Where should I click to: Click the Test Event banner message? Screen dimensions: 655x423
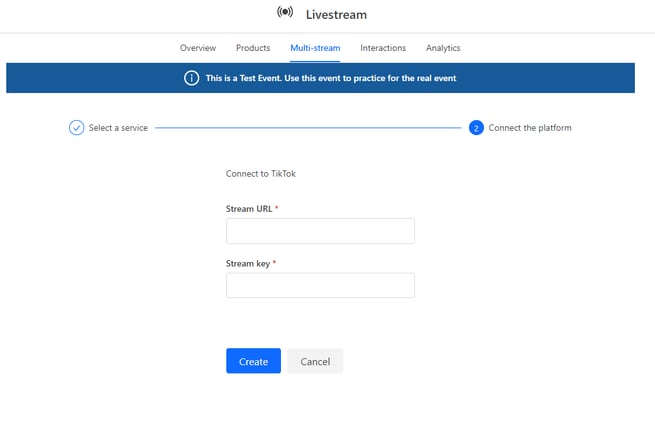(330, 78)
